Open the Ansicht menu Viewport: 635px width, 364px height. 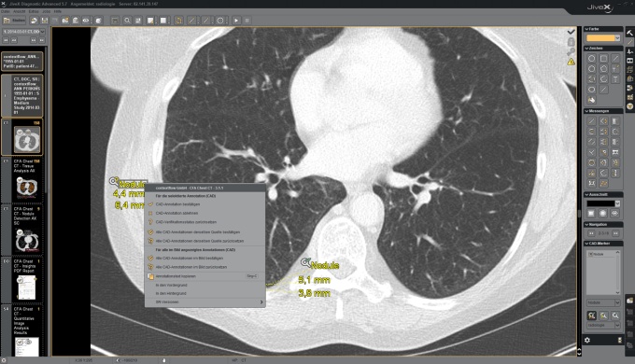19,11
